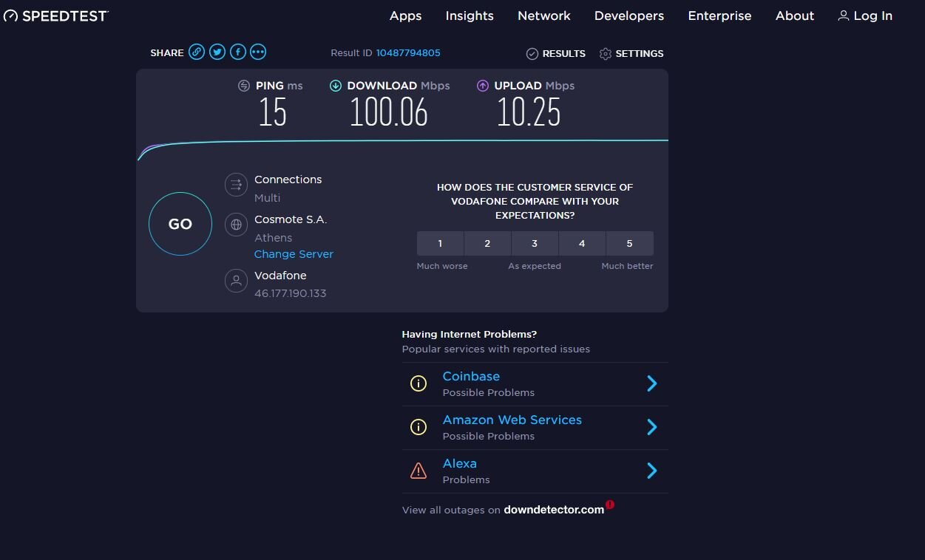Visit downdetector.com link
The width and height of the screenshot is (925, 560).
click(554, 510)
